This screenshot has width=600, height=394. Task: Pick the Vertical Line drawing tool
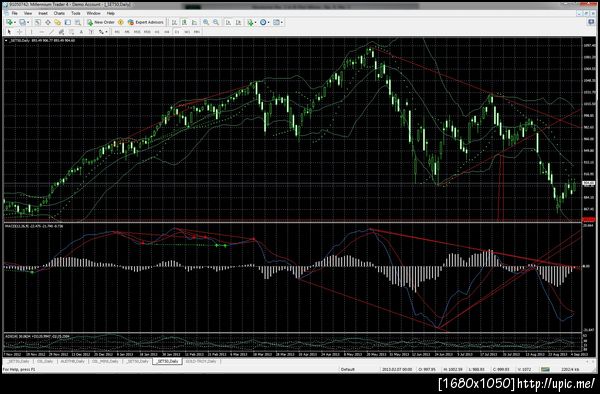tap(31, 32)
